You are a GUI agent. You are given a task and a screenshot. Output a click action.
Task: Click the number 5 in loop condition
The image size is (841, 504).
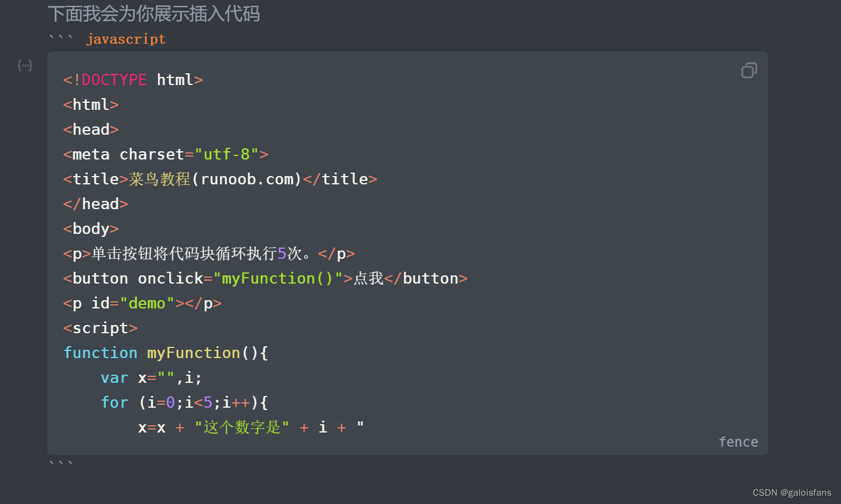(206, 402)
